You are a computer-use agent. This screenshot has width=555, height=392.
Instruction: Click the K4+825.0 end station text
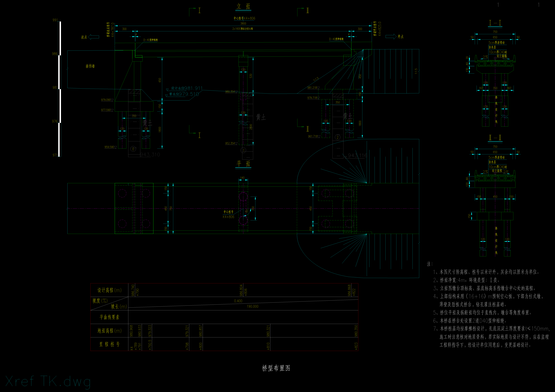[380, 29]
